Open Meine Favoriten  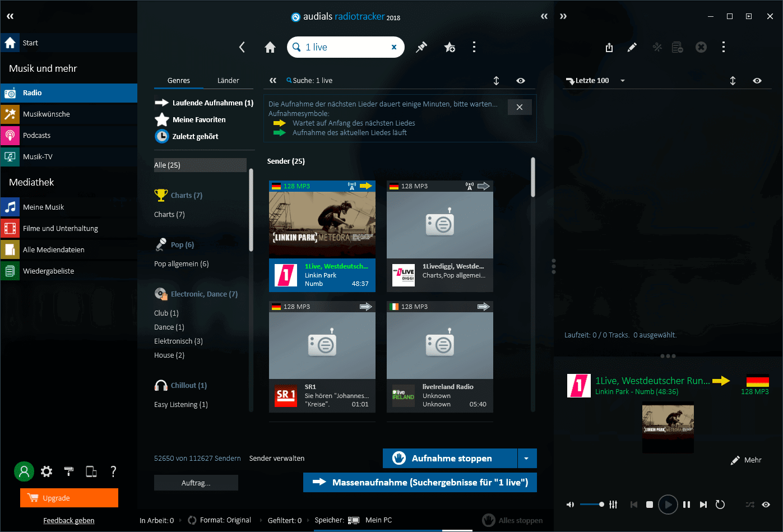(x=191, y=119)
